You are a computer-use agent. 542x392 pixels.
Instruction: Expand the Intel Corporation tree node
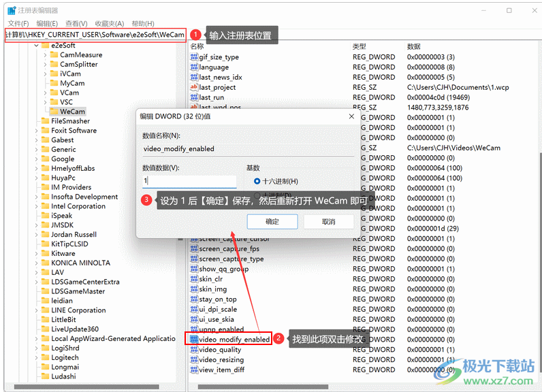pos(36,206)
